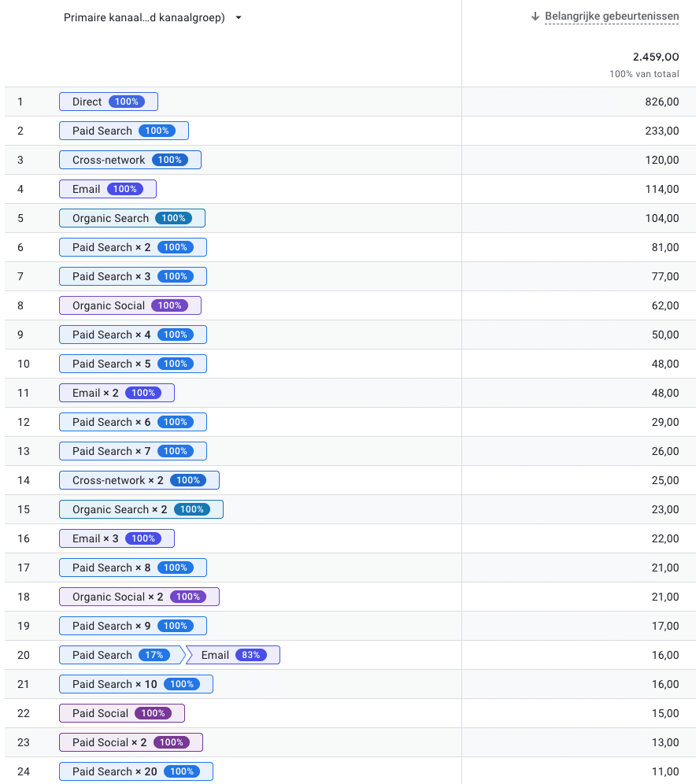Image resolution: width=696 pixels, height=784 pixels.
Task: Sort by Belangrijke gebeurtenissen column header
Action: (x=612, y=17)
